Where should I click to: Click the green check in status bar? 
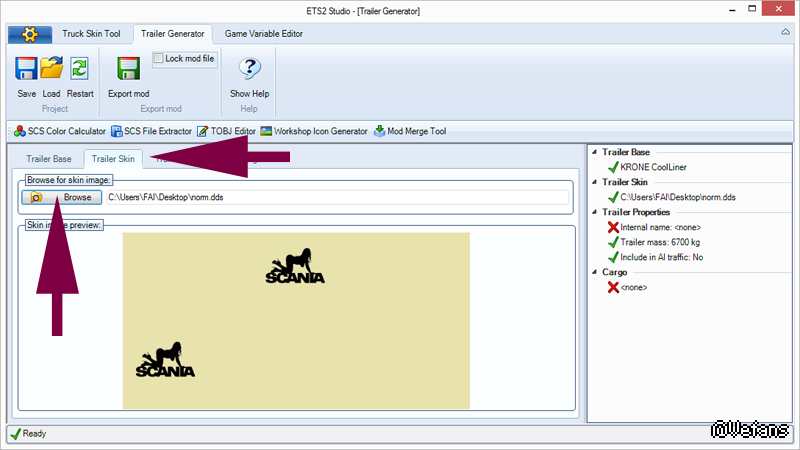[15, 434]
